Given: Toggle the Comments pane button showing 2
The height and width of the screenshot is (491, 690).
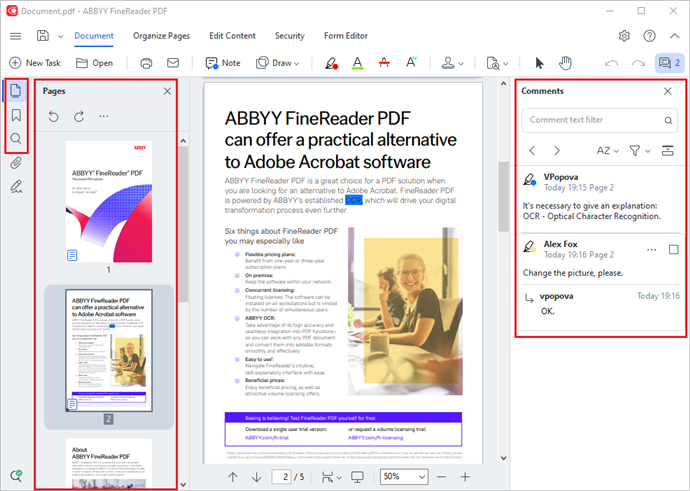Looking at the screenshot, I should [x=670, y=63].
